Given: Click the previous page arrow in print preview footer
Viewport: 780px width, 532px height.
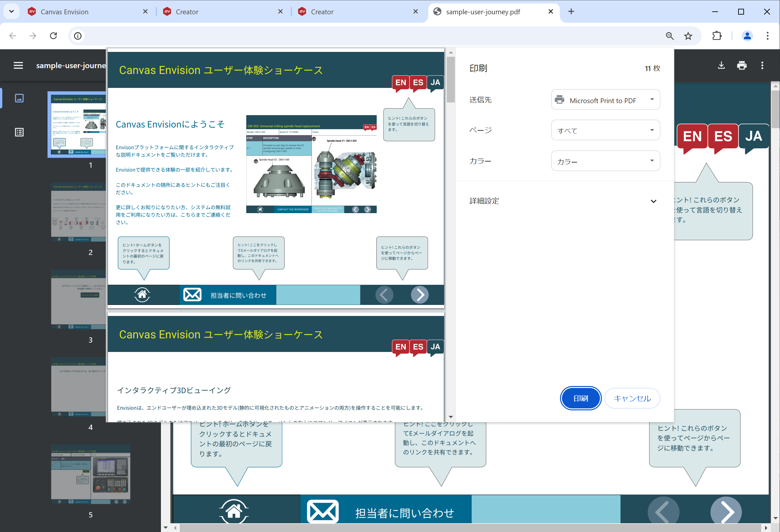Looking at the screenshot, I should [x=384, y=295].
